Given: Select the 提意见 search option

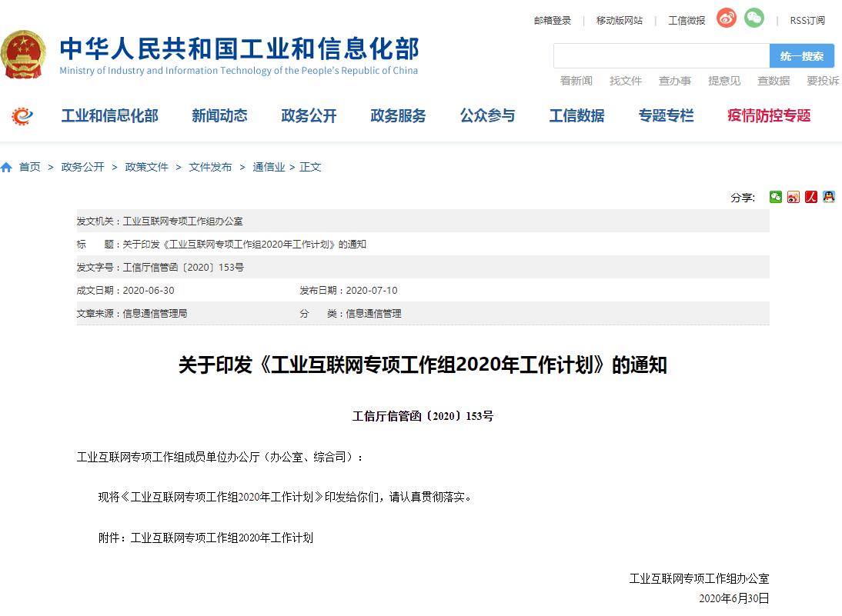Looking at the screenshot, I should click(724, 81).
